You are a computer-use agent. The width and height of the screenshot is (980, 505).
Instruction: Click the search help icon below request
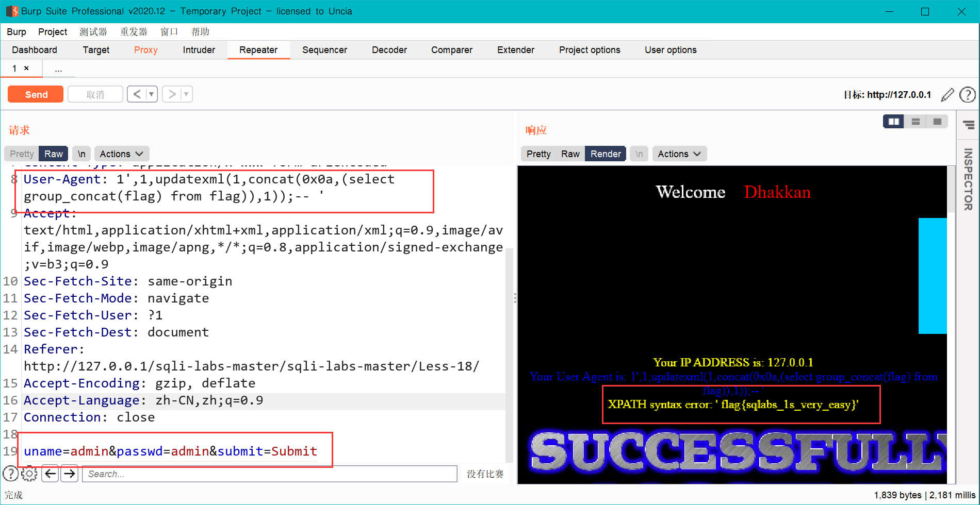coord(10,474)
